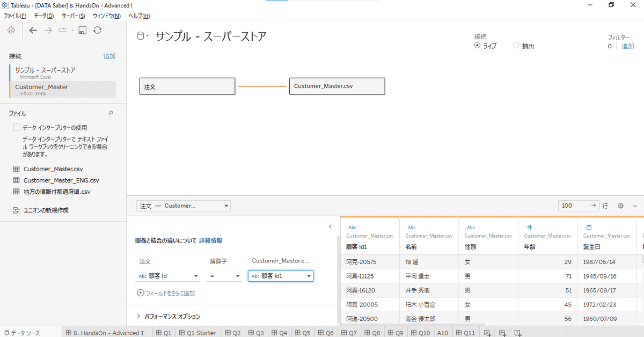Click the forward arrow in toolbar

click(x=48, y=31)
